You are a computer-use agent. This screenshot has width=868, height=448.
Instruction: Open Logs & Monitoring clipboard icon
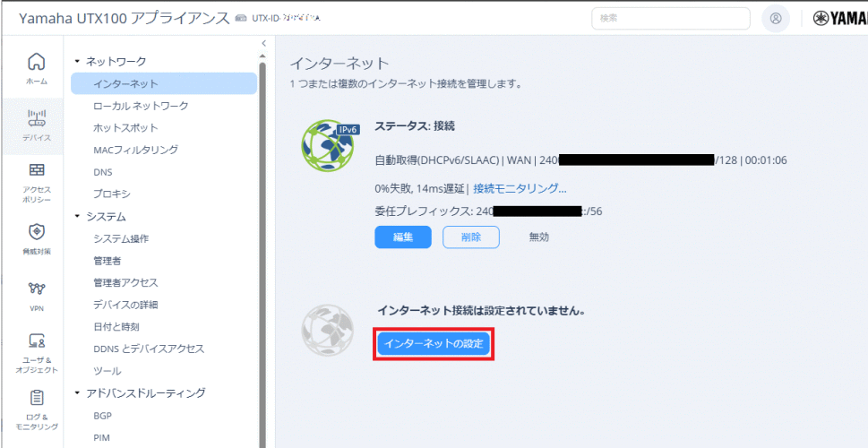click(x=37, y=398)
